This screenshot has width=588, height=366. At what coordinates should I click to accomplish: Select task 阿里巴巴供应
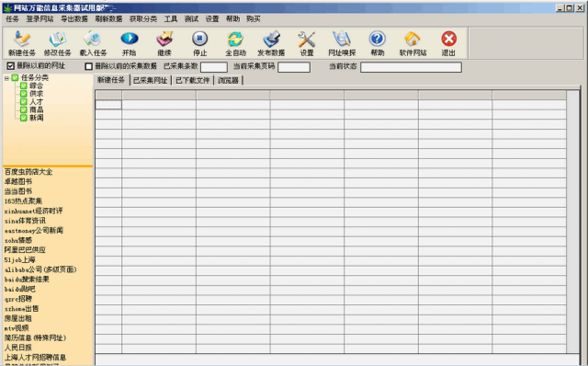25,250
